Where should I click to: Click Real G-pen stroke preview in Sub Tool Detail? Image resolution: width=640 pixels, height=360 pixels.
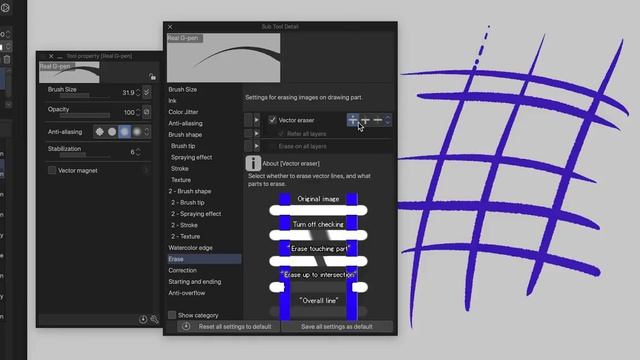coord(224,58)
